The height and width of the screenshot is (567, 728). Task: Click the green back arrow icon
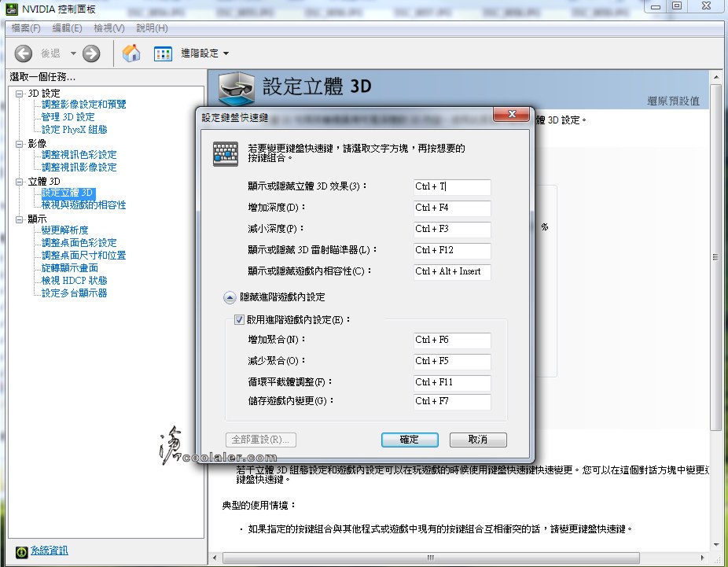click(x=24, y=53)
